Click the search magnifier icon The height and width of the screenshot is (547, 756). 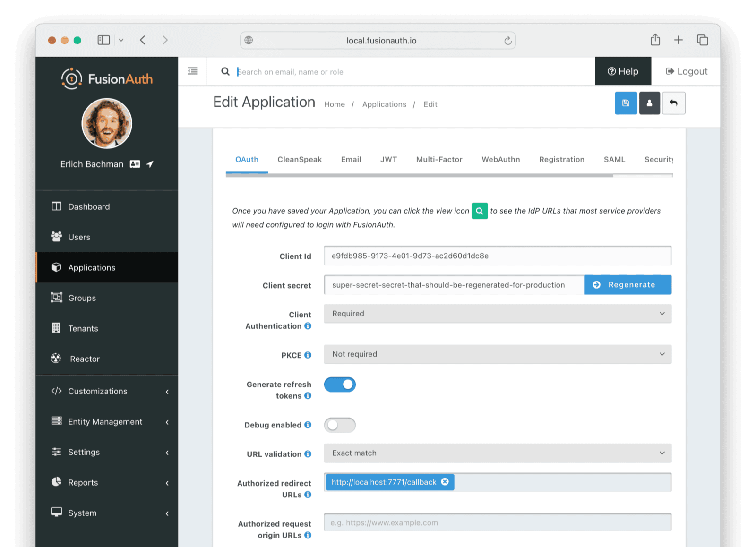(x=225, y=71)
